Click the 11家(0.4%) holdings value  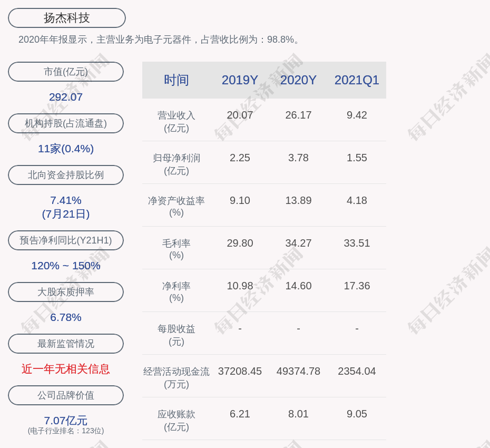[x=66, y=149]
